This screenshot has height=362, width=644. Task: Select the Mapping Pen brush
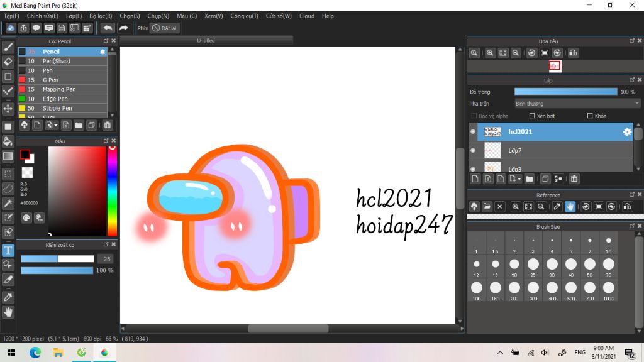click(x=62, y=89)
